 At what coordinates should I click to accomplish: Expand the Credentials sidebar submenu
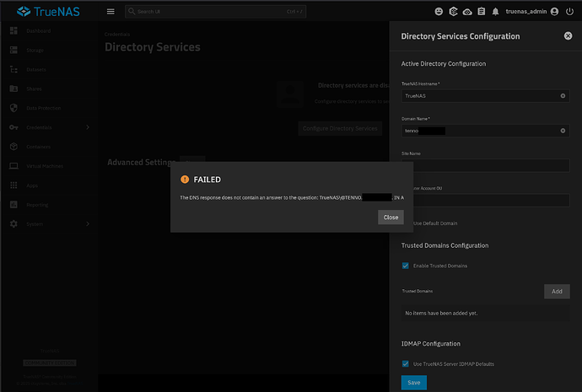click(87, 127)
